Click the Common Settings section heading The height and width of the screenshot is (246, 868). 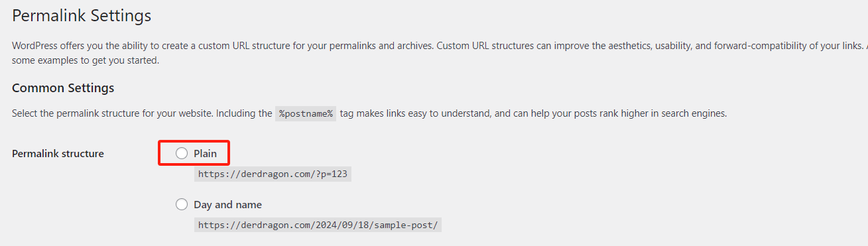[x=63, y=88]
